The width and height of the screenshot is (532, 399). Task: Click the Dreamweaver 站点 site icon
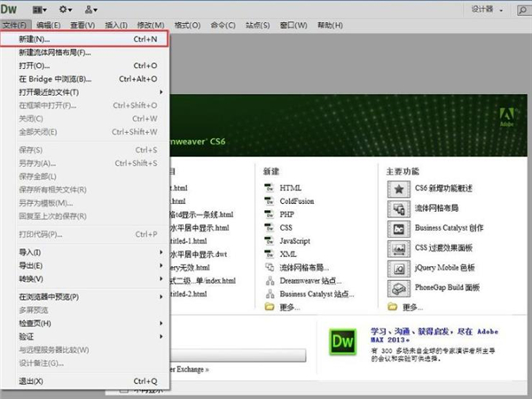pos(270,280)
